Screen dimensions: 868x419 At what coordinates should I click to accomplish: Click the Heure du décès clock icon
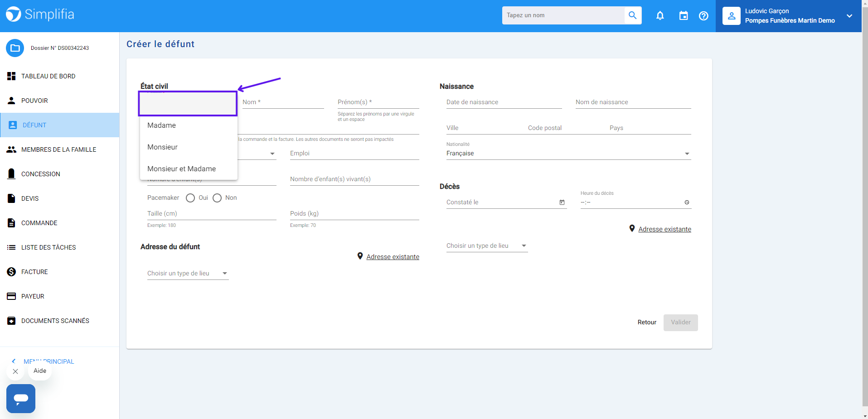coord(687,202)
